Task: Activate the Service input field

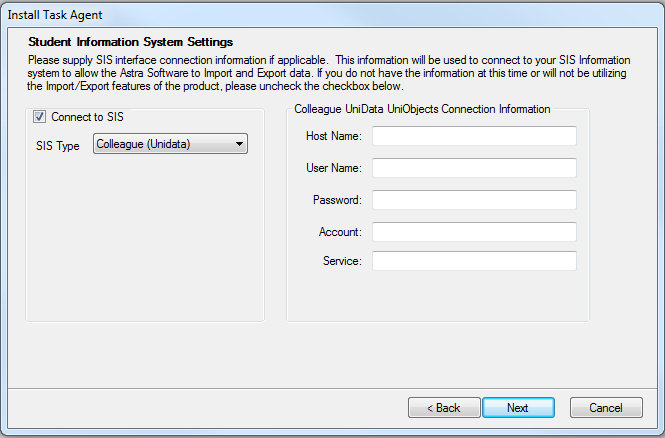Action: [x=474, y=261]
